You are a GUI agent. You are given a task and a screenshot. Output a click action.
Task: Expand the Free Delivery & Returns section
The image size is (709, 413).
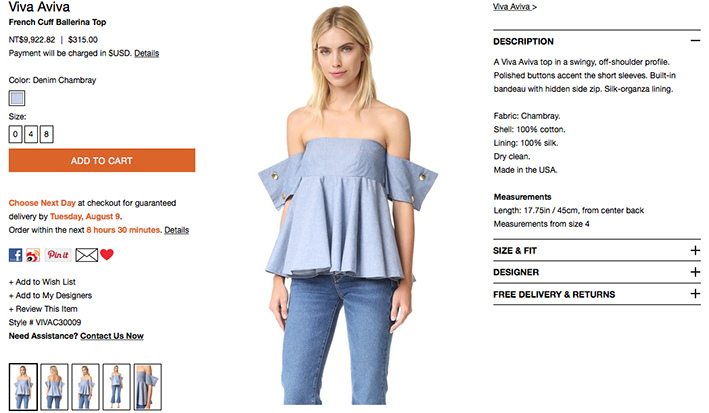(x=695, y=294)
